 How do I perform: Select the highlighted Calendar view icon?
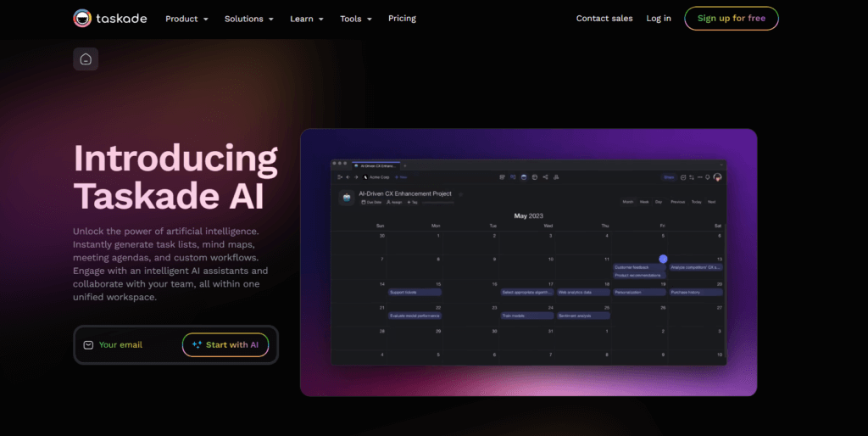click(524, 177)
